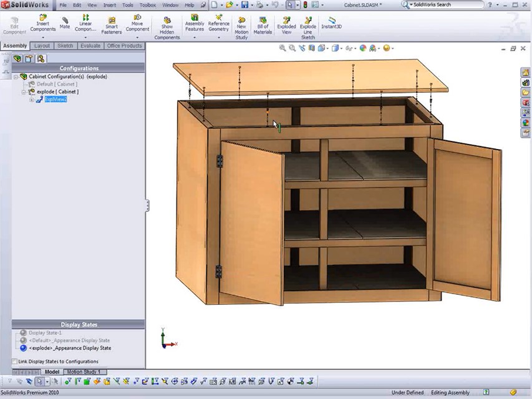This screenshot has width=532, height=399.
Task: Click the Exploded View tool
Action: pos(286,25)
